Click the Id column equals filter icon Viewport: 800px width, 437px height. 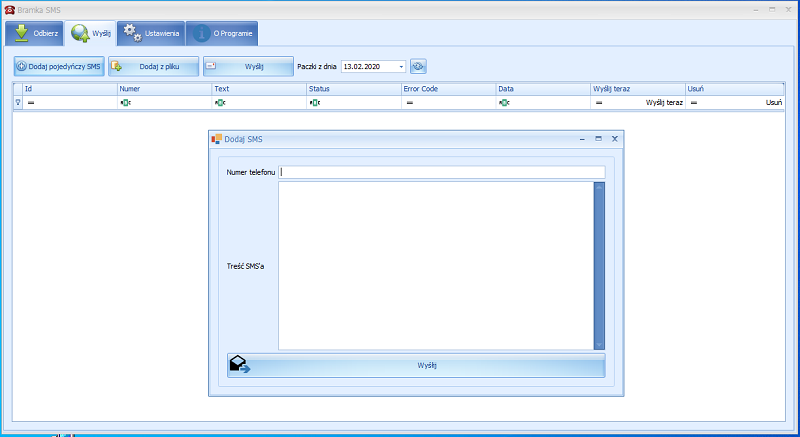click(x=31, y=102)
